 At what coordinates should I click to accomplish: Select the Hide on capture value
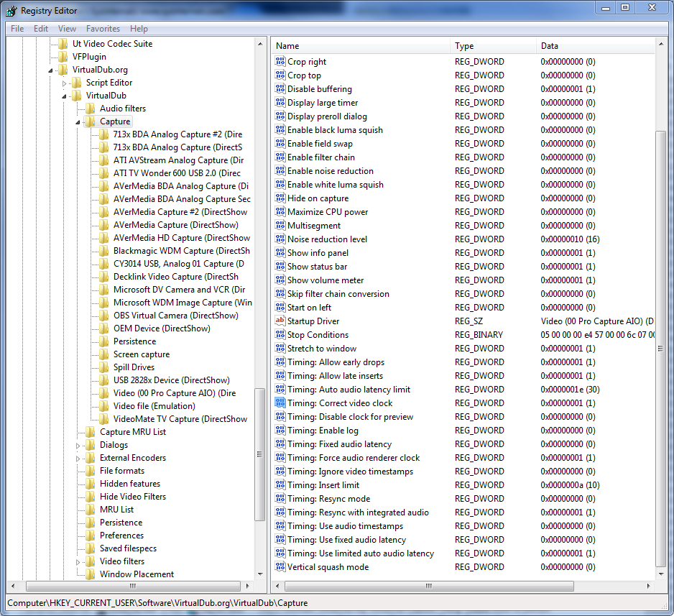(x=318, y=198)
